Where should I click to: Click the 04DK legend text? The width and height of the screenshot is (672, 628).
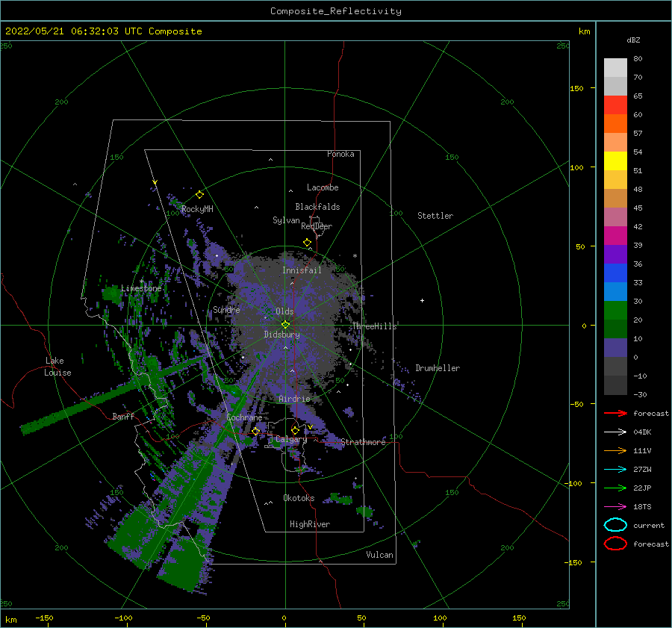tap(642, 432)
